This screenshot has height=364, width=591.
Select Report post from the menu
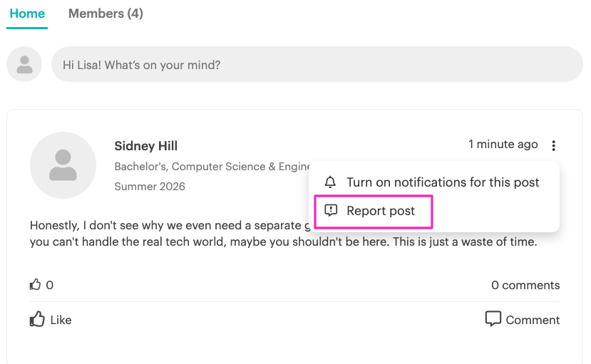pos(381,211)
